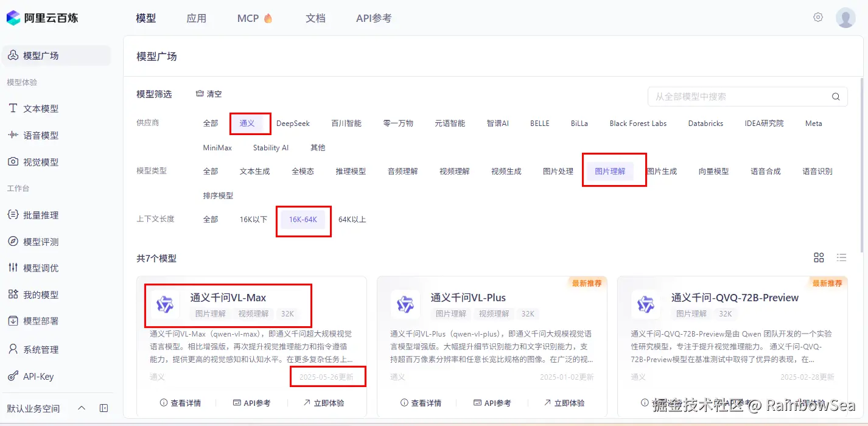This screenshot has height=426, width=868.
Task: Expand the 默认业务空间 workspace chevron
Action: [82, 408]
